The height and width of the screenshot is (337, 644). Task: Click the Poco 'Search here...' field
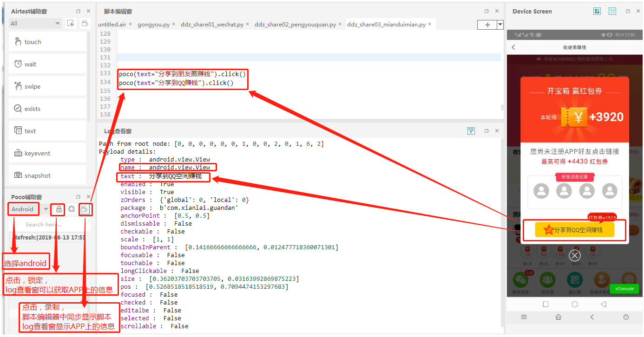50,225
